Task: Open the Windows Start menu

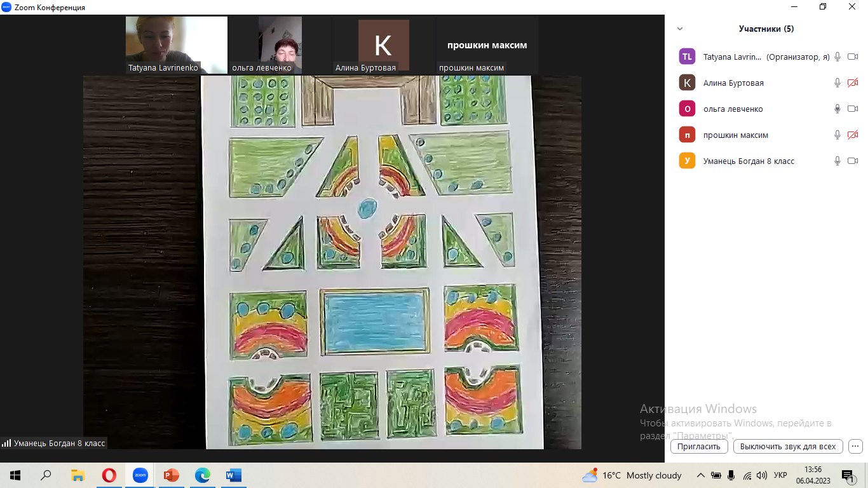Action: 15,475
